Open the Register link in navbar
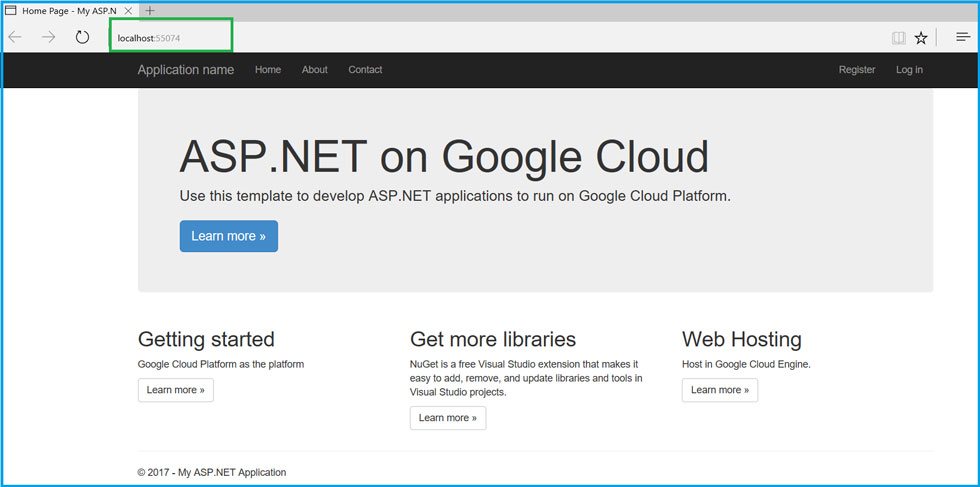980x487 pixels. 857,70
